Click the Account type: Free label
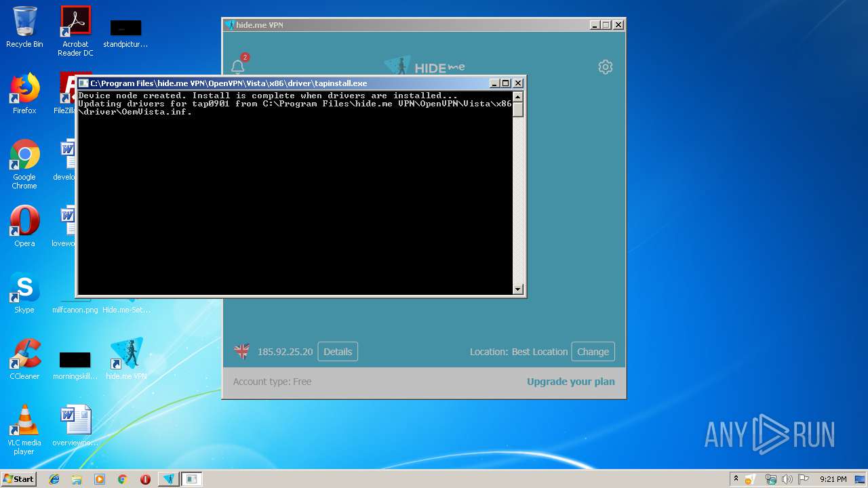Viewport: 868px width, 488px height. pyautogui.click(x=273, y=382)
